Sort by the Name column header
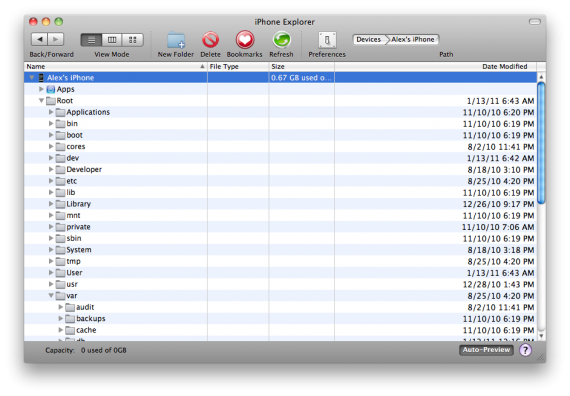 (x=116, y=67)
